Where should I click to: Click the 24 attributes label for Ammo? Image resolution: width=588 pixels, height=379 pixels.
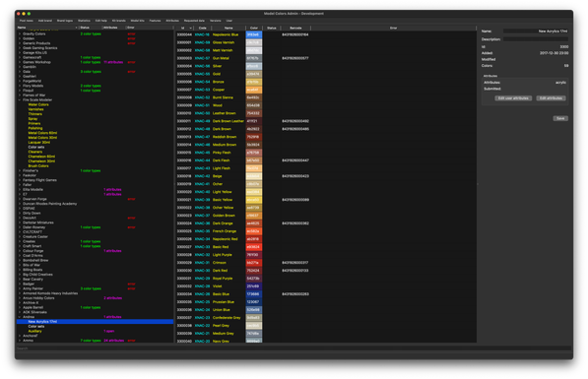click(113, 341)
